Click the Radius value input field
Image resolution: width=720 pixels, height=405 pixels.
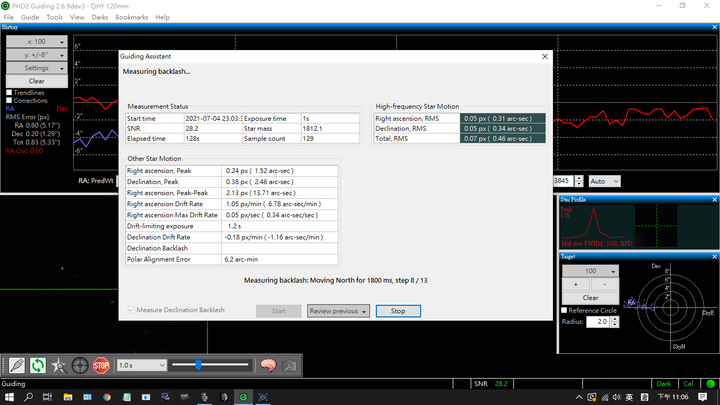pyautogui.click(x=598, y=322)
